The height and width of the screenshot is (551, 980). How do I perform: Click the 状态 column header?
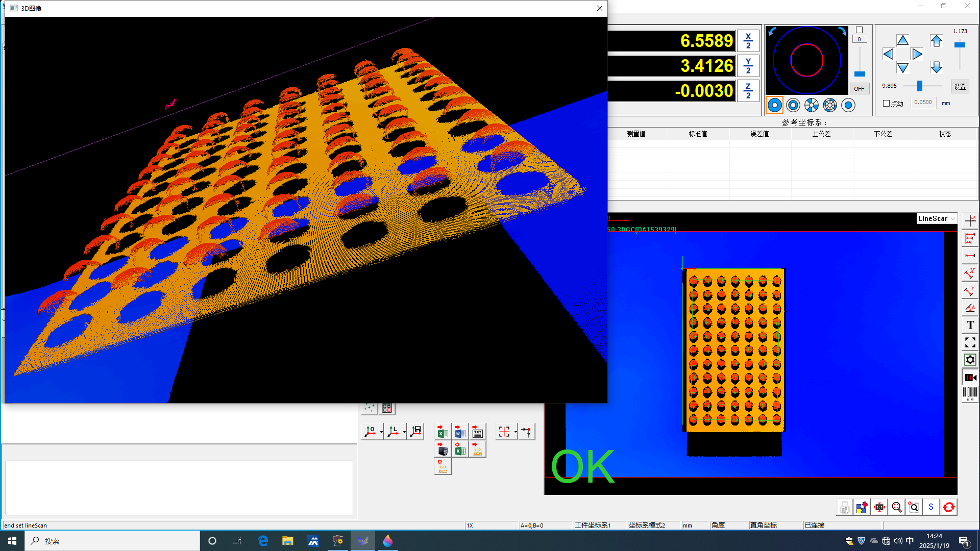945,134
